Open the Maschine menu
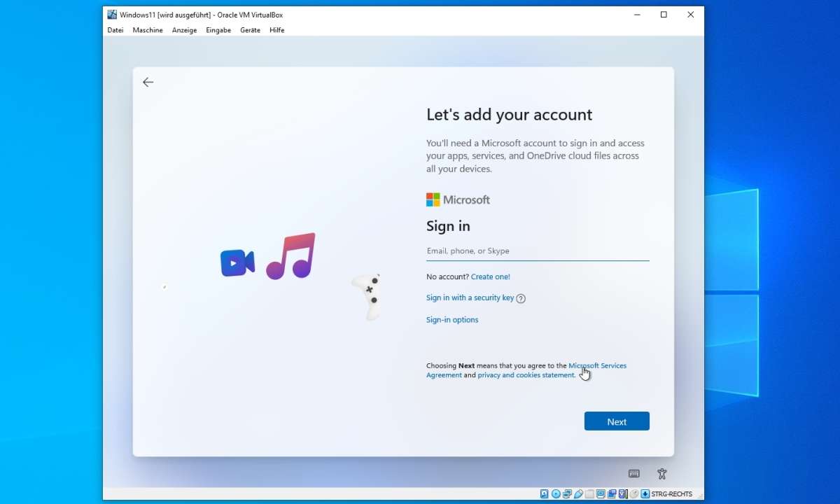The image size is (840, 504). [x=148, y=30]
